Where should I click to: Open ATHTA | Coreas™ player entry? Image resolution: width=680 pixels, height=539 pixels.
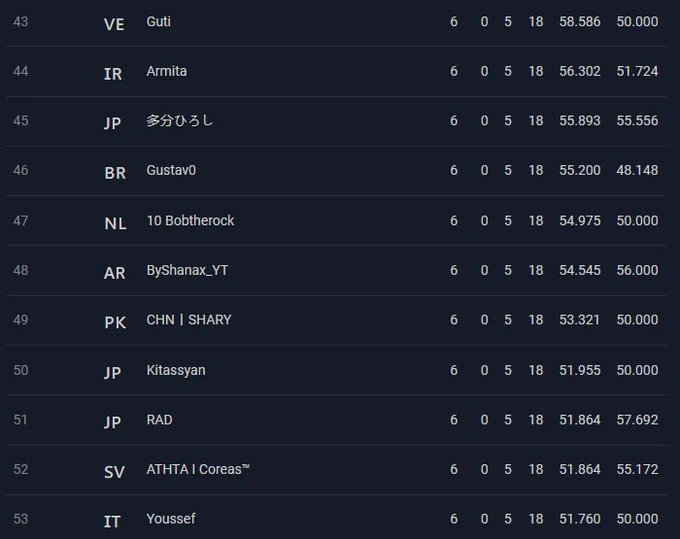click(x=198, y=469)
